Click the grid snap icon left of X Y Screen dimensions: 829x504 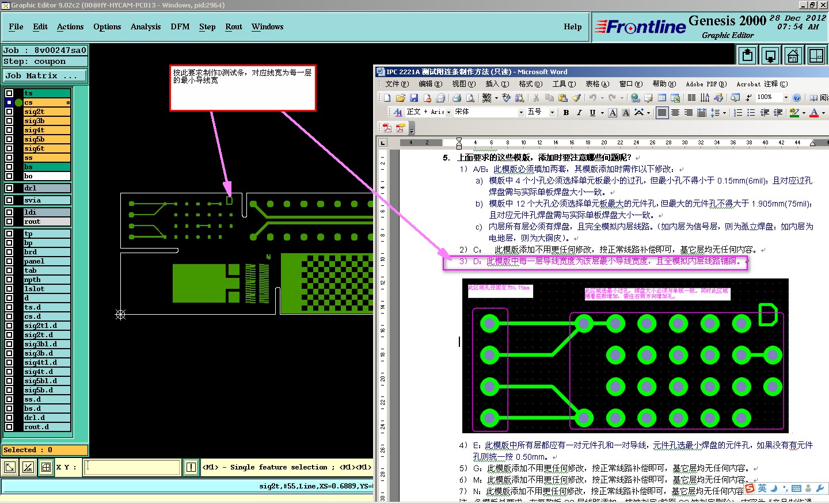pyautogui.click(x=46, y=467)
